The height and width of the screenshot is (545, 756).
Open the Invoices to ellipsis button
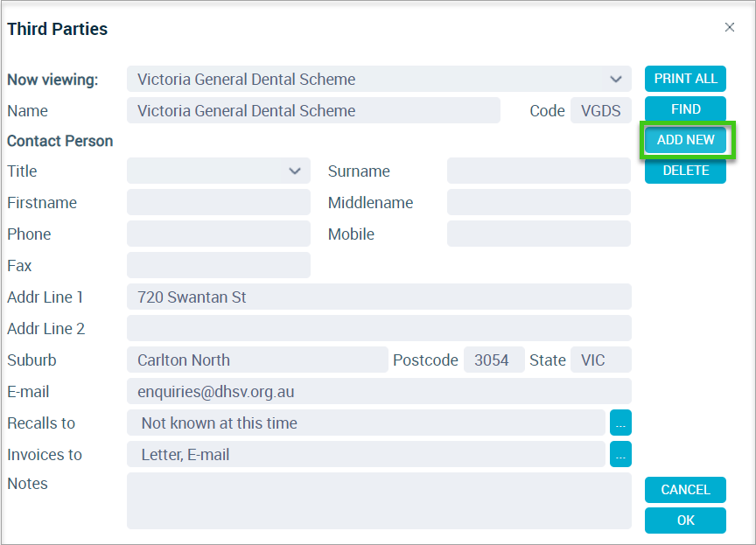[x=620, y=454]
